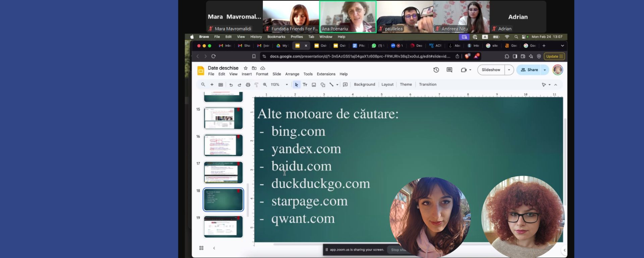Click the undo arrow in the toolbar
The width and height of the screenshot is (644, 258).
[231, 85]
